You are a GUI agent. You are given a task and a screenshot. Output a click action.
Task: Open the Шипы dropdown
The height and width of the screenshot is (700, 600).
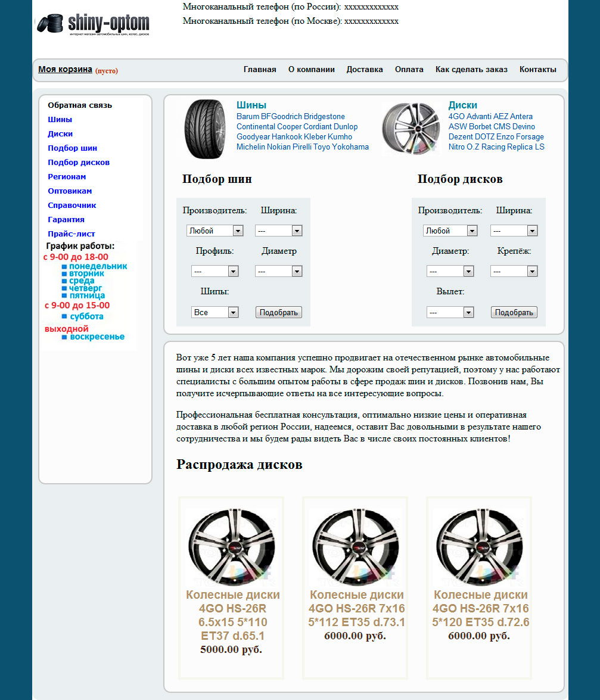214,312
